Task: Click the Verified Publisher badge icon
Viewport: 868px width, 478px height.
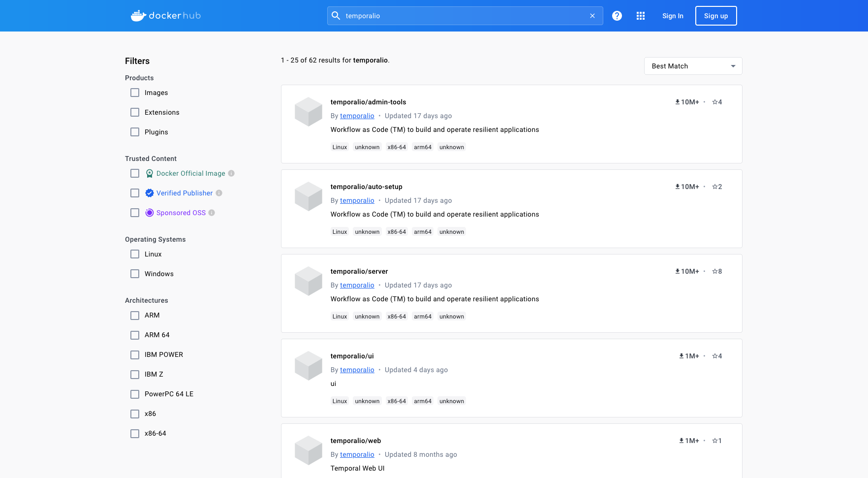Action: (150, 193)
